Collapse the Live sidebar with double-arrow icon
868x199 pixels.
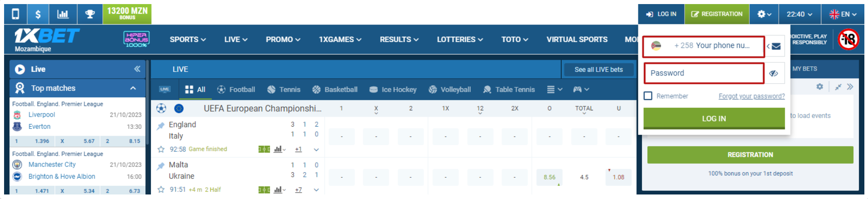tap(137, 69)
